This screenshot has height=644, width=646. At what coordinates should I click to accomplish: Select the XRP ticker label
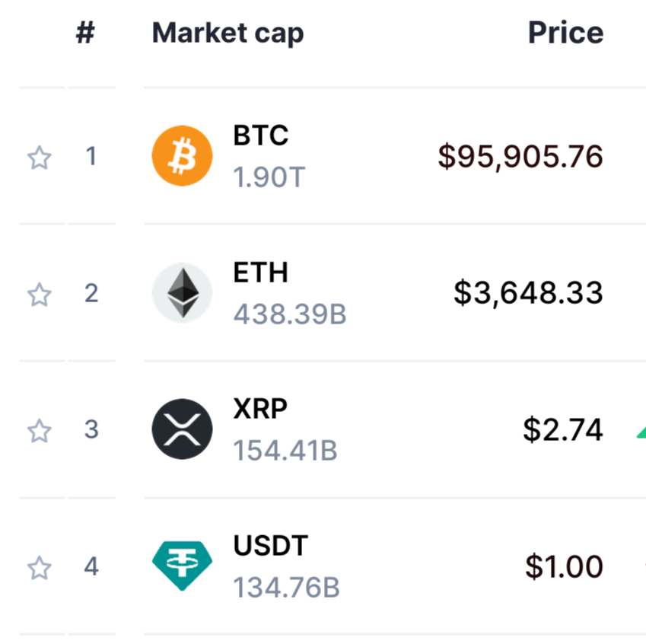[x=259, y=409]
